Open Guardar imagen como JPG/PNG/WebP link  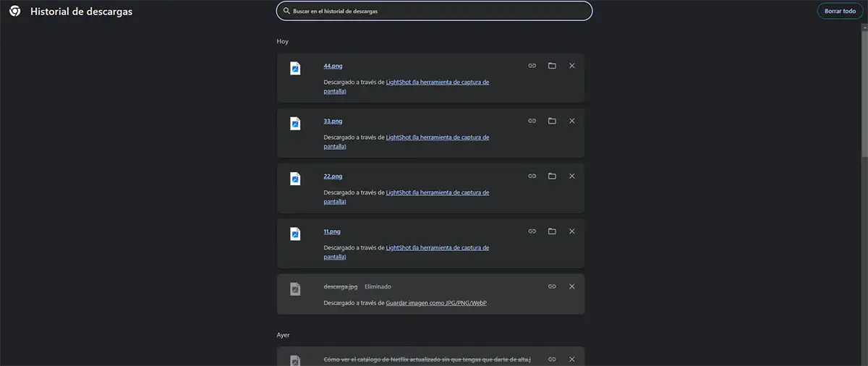(436, 303)
